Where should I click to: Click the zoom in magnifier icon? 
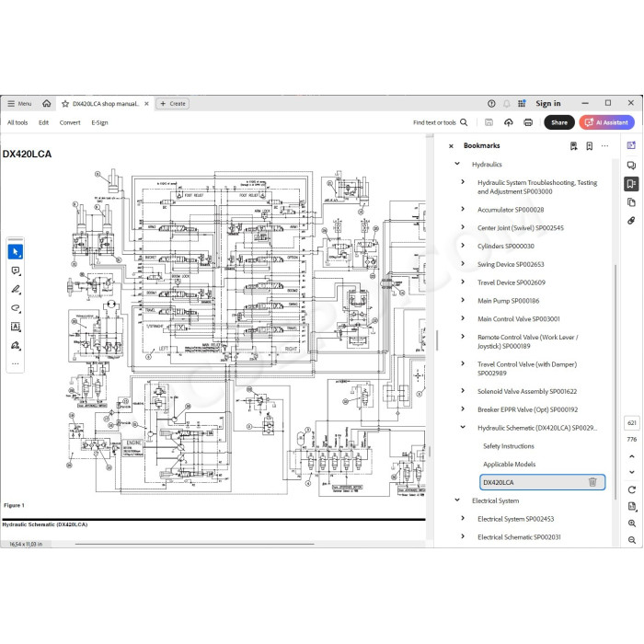click(x=632, y=523)
